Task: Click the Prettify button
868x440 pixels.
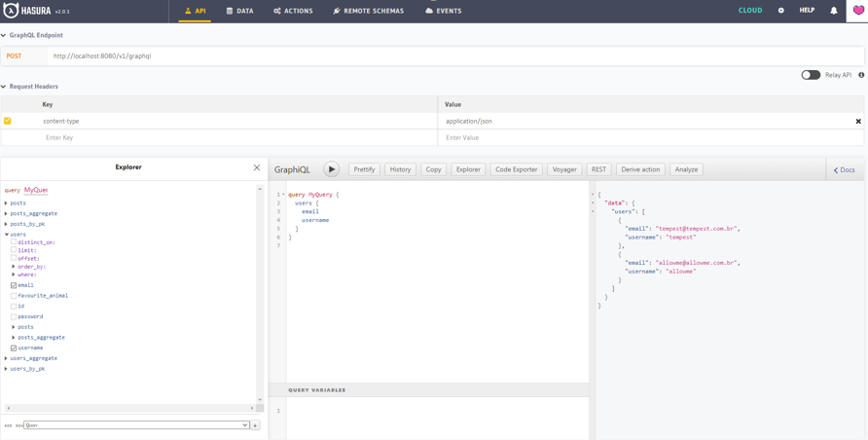Action: point(364,169)
